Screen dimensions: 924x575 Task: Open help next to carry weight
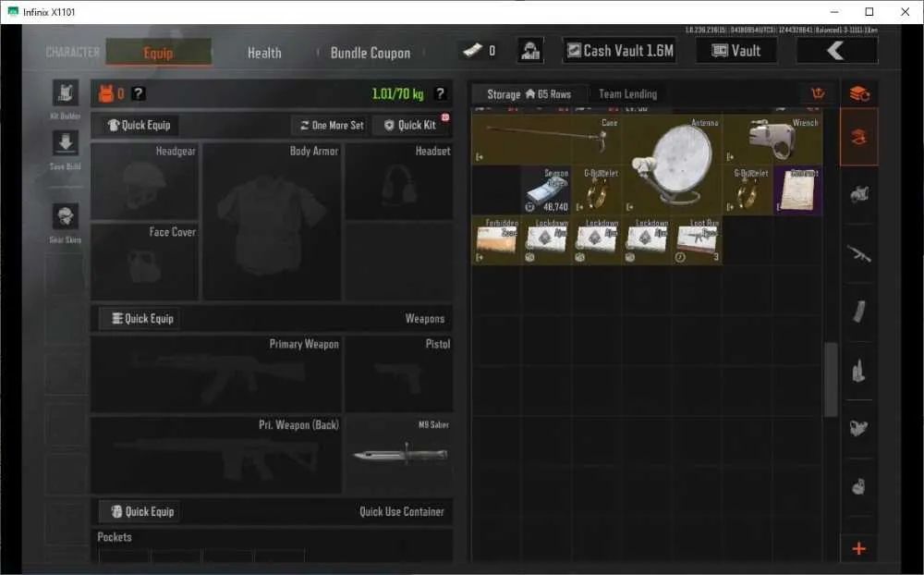coord(440,93)
